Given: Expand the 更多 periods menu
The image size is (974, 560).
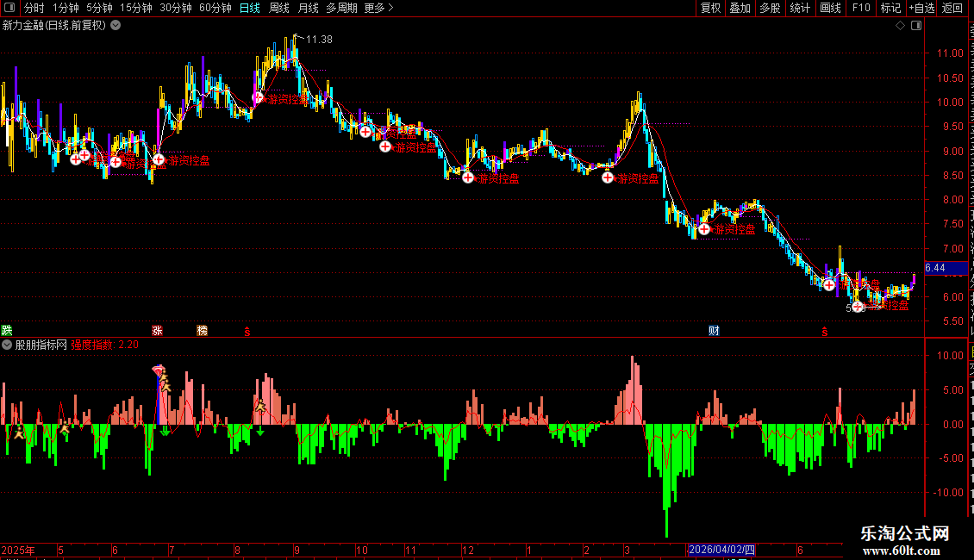Looking at the screenshot, I should tap(378, 8).
